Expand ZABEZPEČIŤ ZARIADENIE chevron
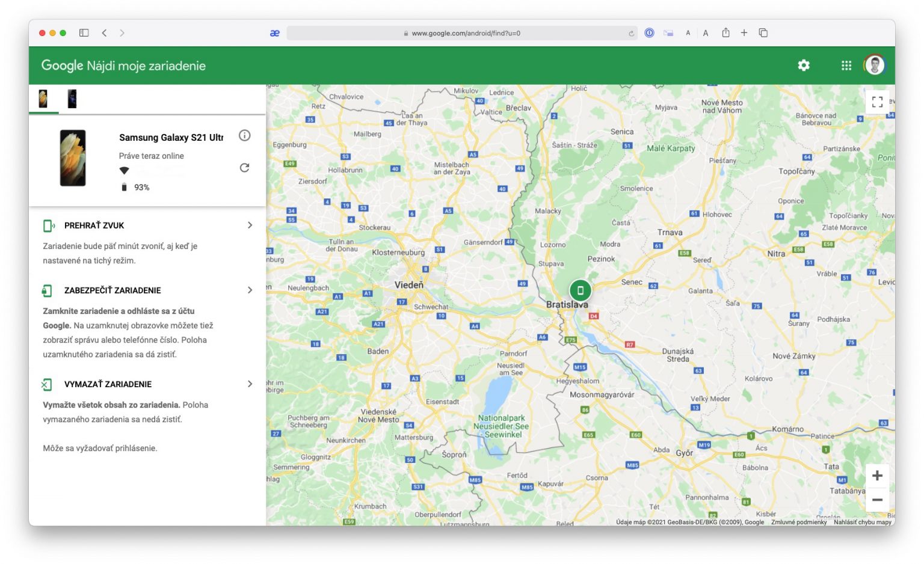 pyautogui.click(x=250, y=290)
